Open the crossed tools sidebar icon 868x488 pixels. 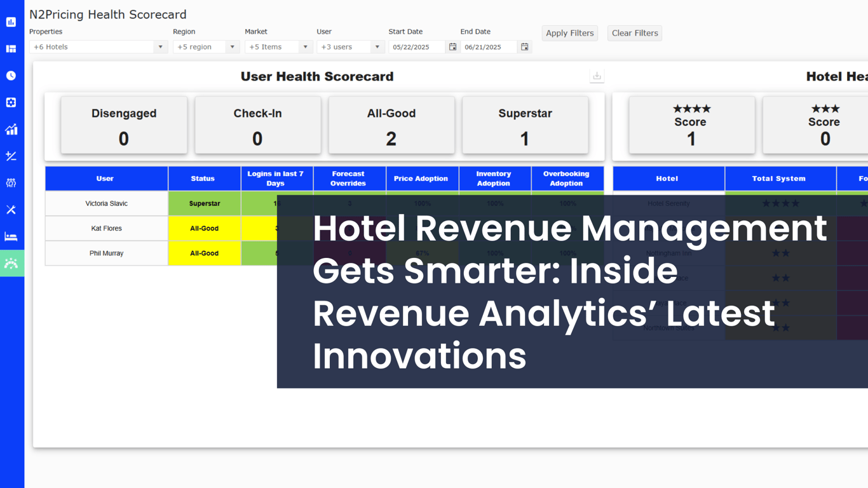coord(11,210)
